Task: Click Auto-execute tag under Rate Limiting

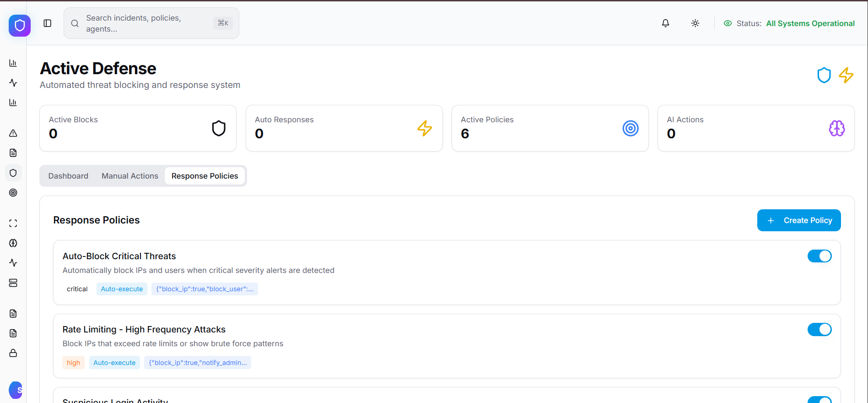Action: click(114, 363)
